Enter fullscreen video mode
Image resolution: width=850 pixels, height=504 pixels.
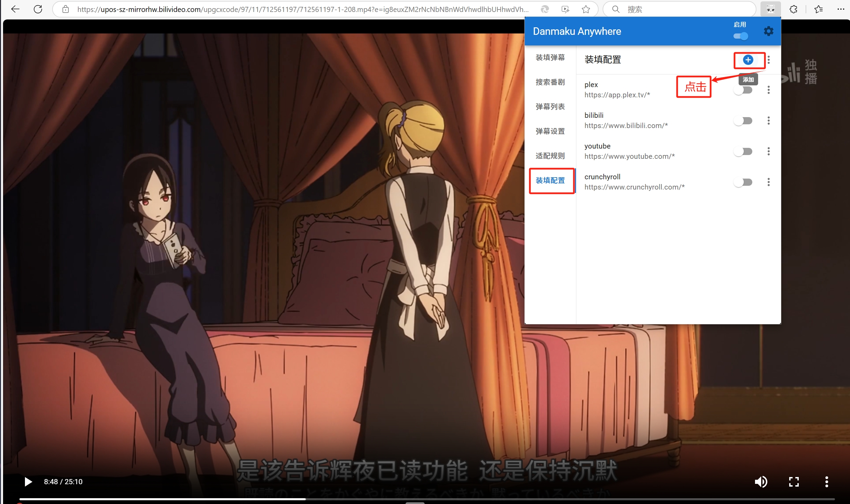(x=794, y=481)
